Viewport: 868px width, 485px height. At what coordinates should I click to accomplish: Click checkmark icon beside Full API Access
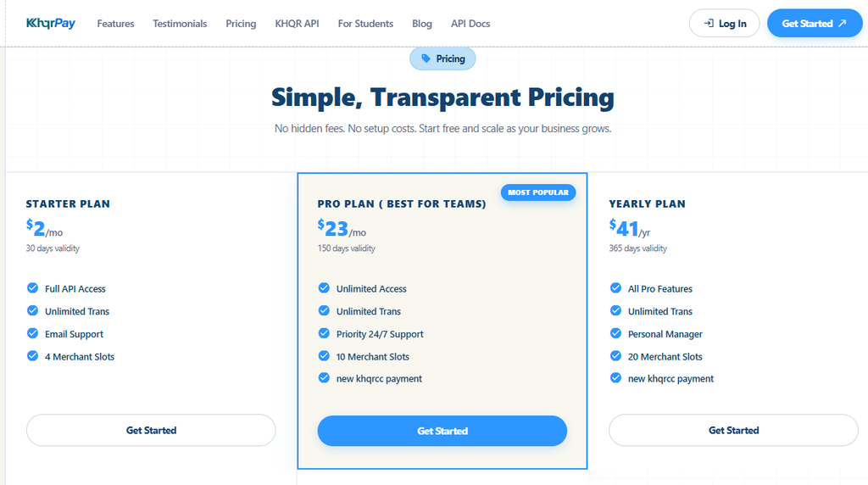pyautogui.click(x=33, y=288)
